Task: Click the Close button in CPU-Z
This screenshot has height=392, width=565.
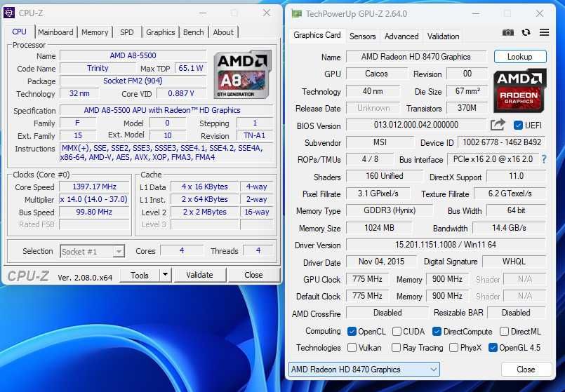Action: point(253,275)
